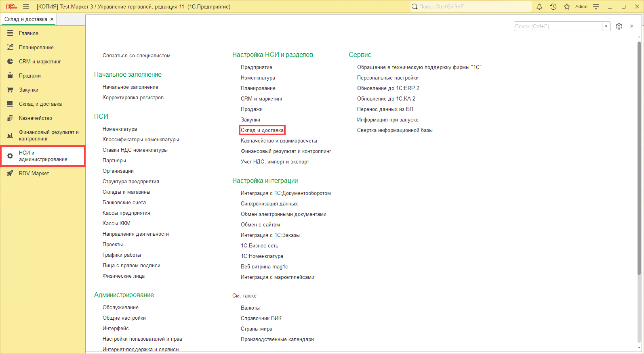Open Финансовый результат и контроллинг sidebar chart icon
The image size is (644, 354).
point(10,135)
